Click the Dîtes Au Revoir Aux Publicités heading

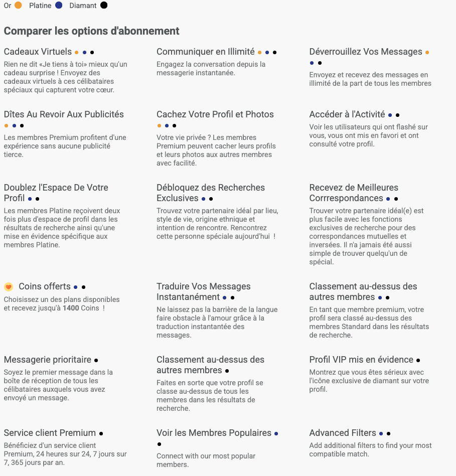click(x=64, y=114)
